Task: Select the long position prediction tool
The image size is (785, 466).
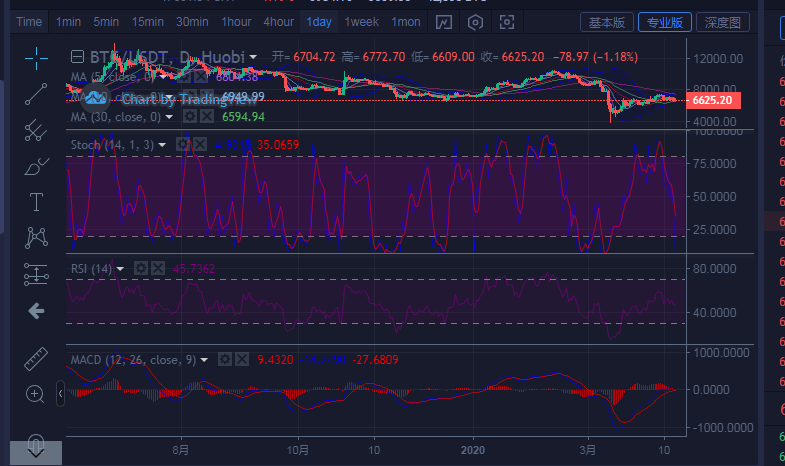Action: pyautogui.click(x=36, y=274)
